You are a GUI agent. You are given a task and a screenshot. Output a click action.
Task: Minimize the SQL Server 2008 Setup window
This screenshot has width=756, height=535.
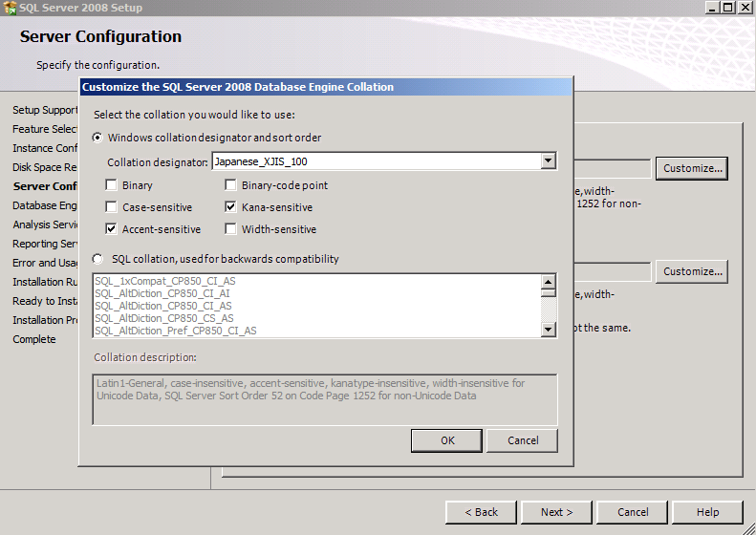point(712,8)
